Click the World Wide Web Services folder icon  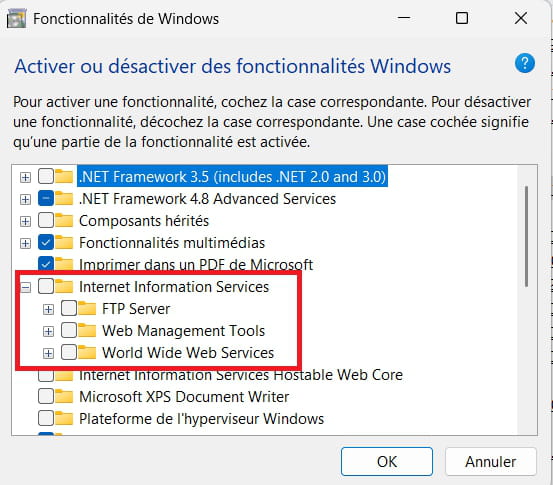tap(87, 352)
